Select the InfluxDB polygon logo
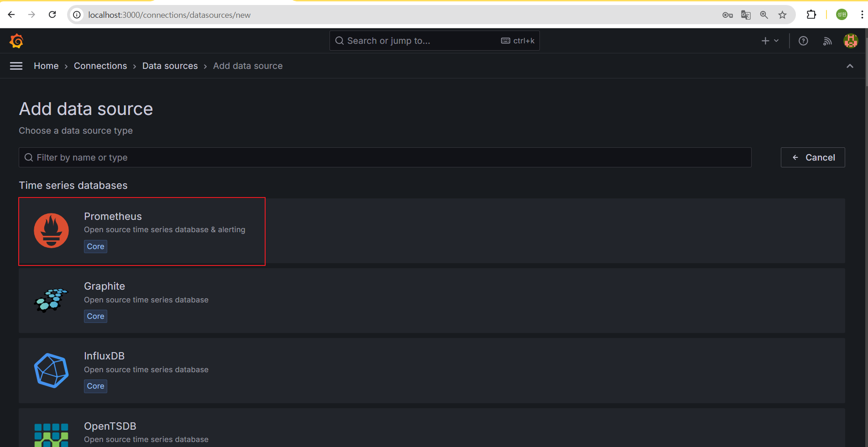The width and height of the screenshot is (868, 447). click(x=51, y=370)
